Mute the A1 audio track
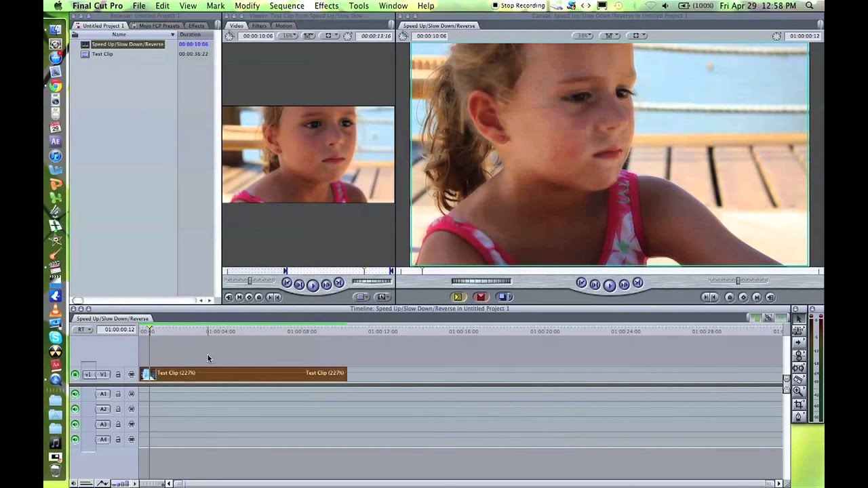The image size is (868, 488). tap(75, 394)
